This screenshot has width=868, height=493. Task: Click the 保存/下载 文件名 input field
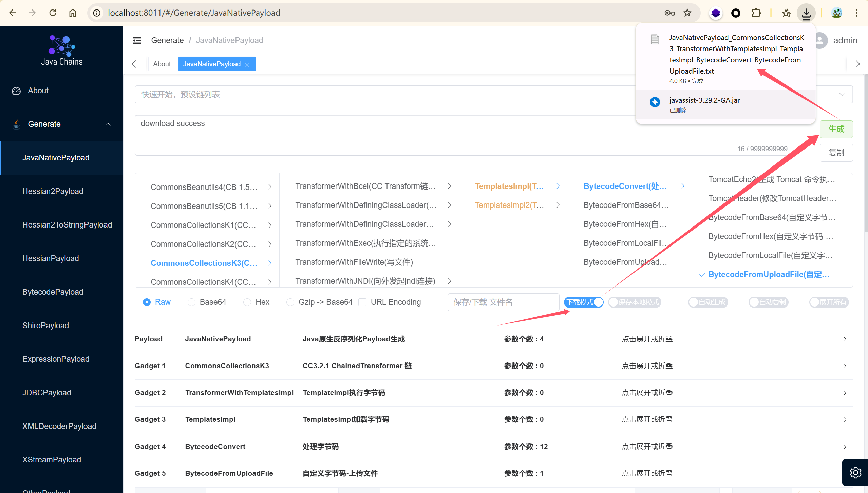pyautogui.click(x=503, y=302)
